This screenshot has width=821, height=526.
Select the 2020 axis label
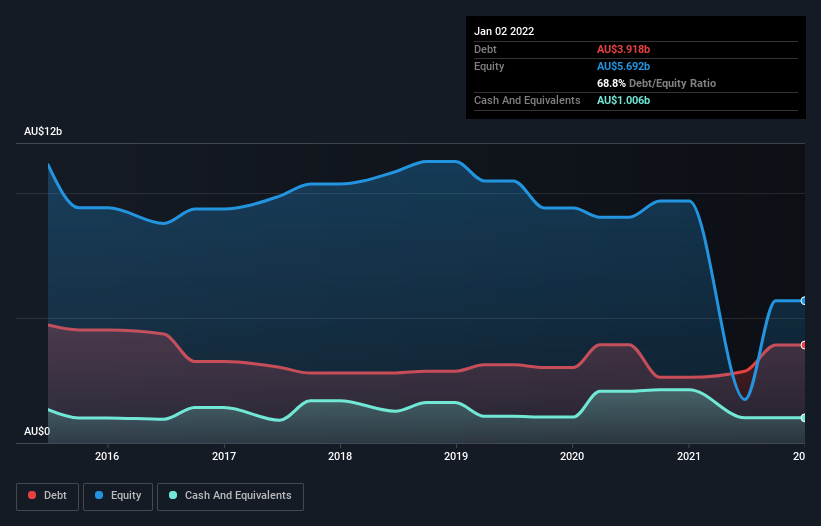pyautogui.click(x=572, y=456)
